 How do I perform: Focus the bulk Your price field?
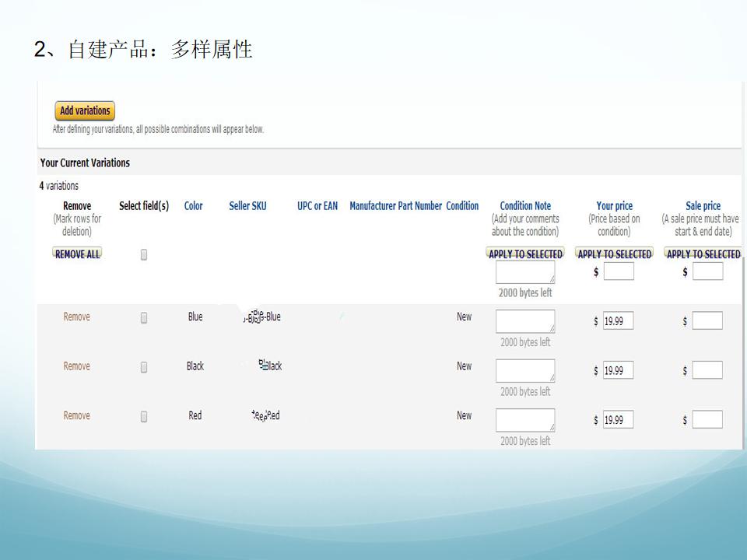click(619, 272)
